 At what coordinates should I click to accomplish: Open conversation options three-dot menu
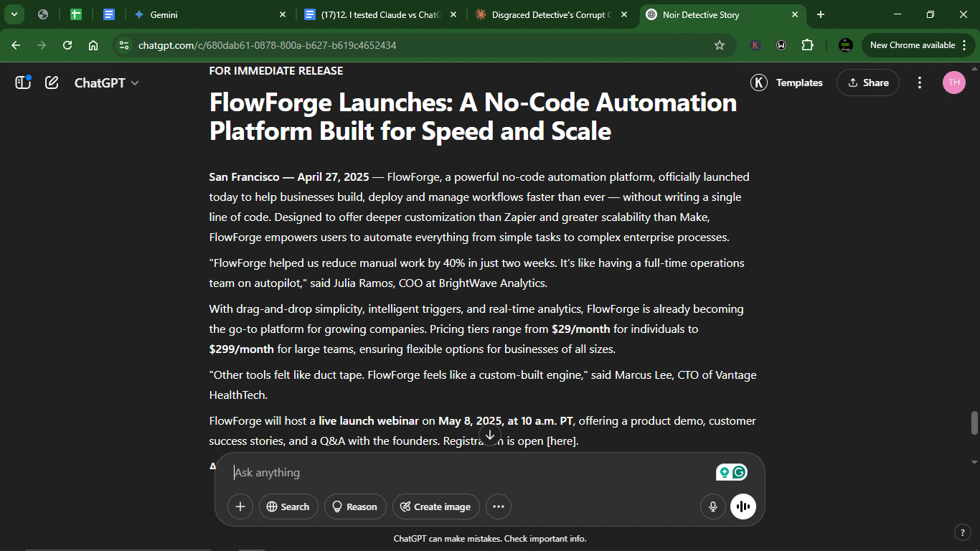(920, 83)
